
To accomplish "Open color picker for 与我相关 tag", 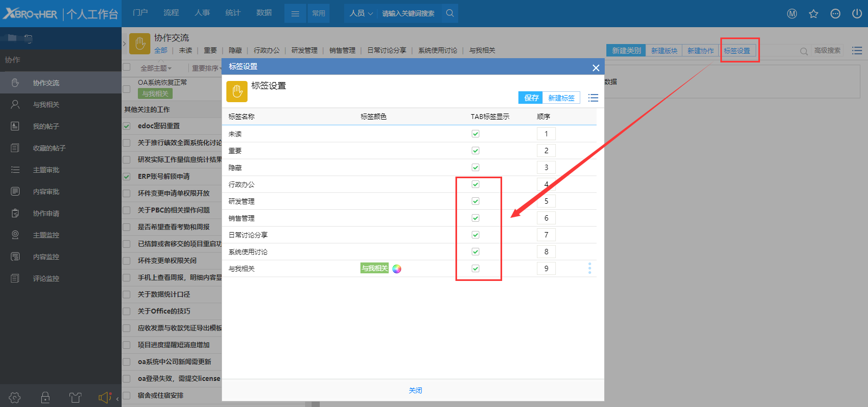I will [x=397, y=268].
